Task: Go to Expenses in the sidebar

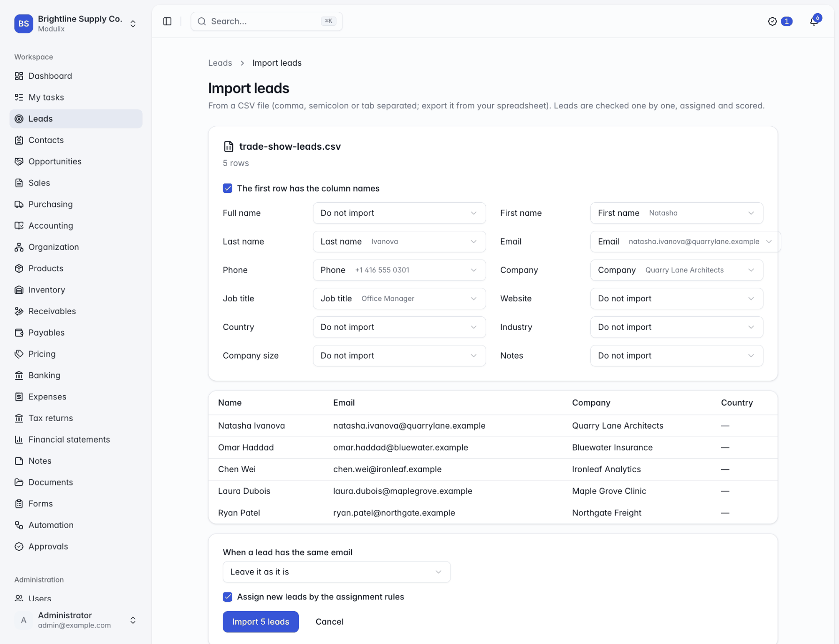Action: (76, 397)
